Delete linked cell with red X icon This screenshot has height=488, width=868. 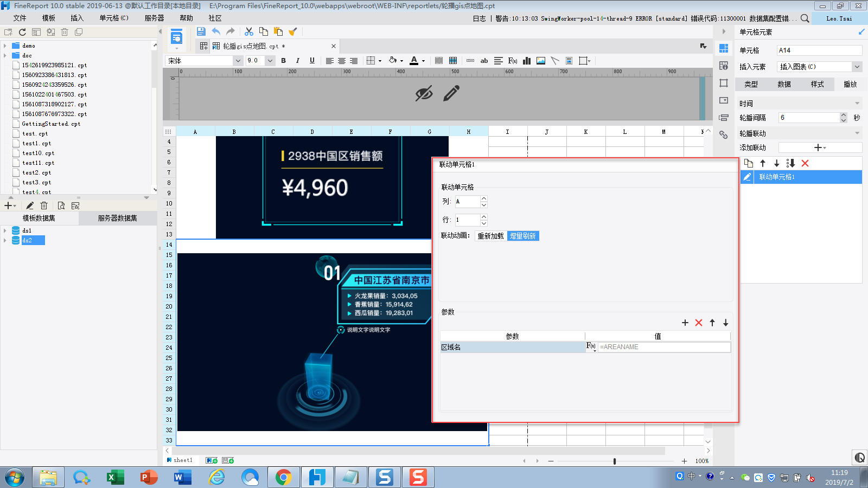coord(805,163)
